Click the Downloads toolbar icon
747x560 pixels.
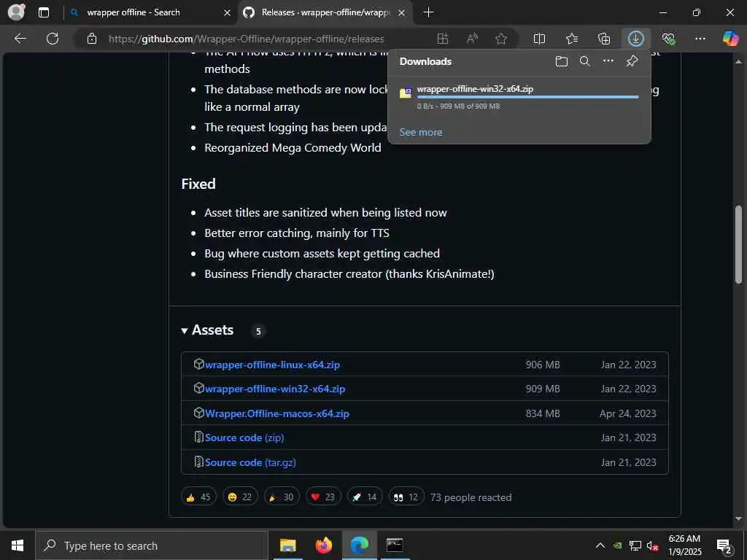636,39
